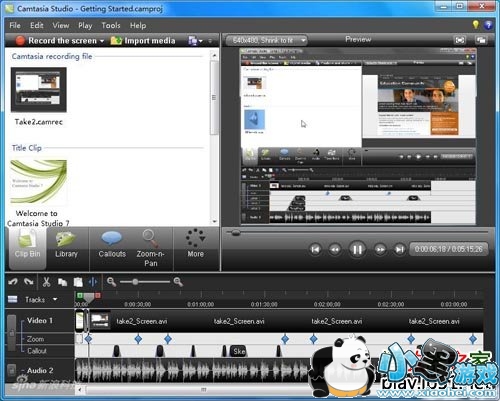Click the timeline playhead marker
This screenshot has height=401, width=500.
click(88, 298)
